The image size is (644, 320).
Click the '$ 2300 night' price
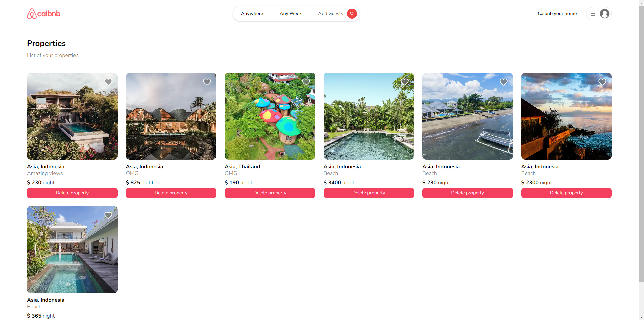click(x=537, y=183)
